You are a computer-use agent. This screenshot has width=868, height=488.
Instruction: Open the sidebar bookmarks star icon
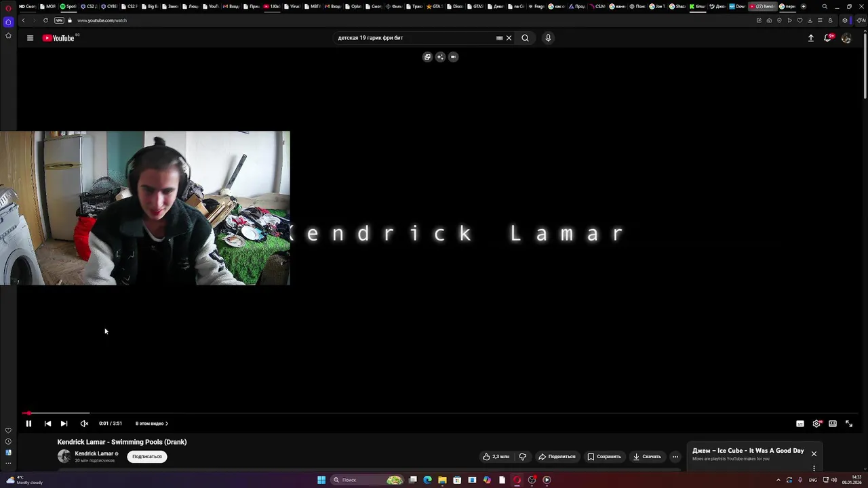pos(8,35)
